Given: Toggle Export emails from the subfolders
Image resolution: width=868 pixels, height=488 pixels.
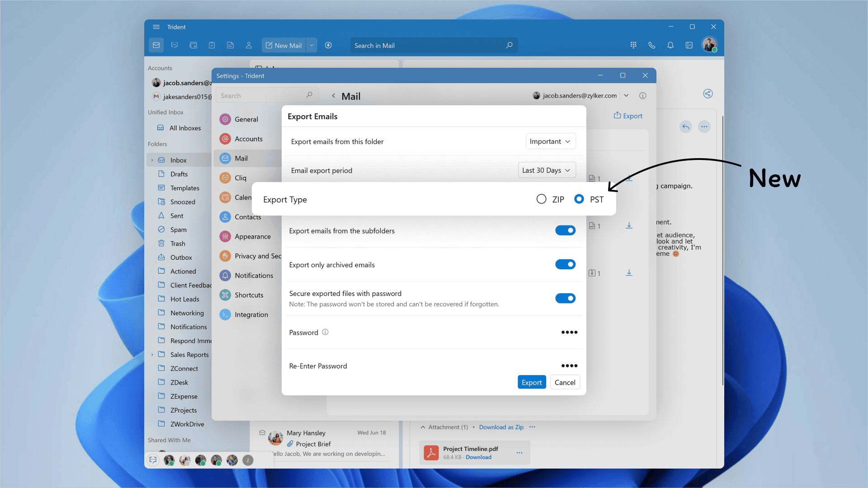Looking at the screenshot, I should [x=565, y=230].
